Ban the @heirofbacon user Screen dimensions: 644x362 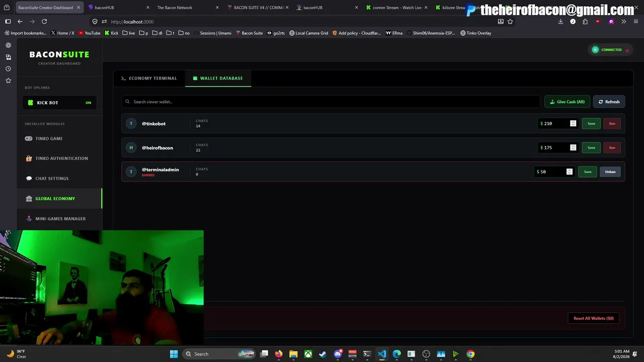click(612, 148)
